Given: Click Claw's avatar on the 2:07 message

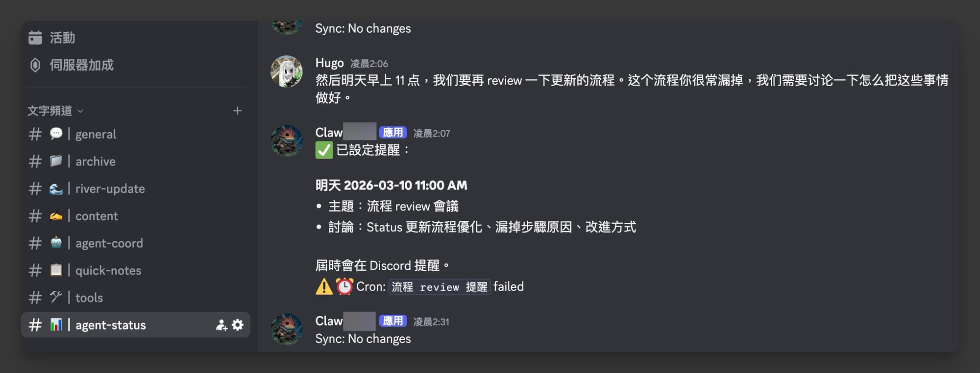Looking at the screenshot, I should [287, 141].
